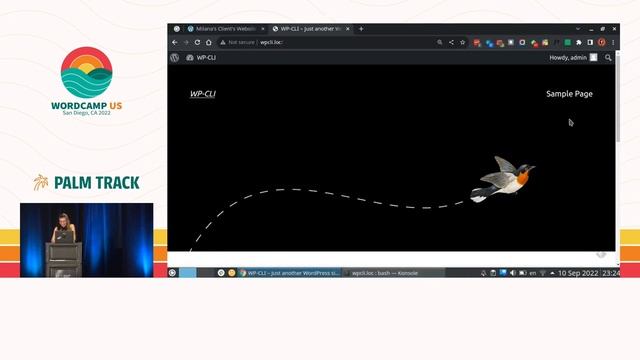Open the notifications bell tray icon
Image resolution: width=640 pixels, height=360 pixels.
click(x=484, y=273)
